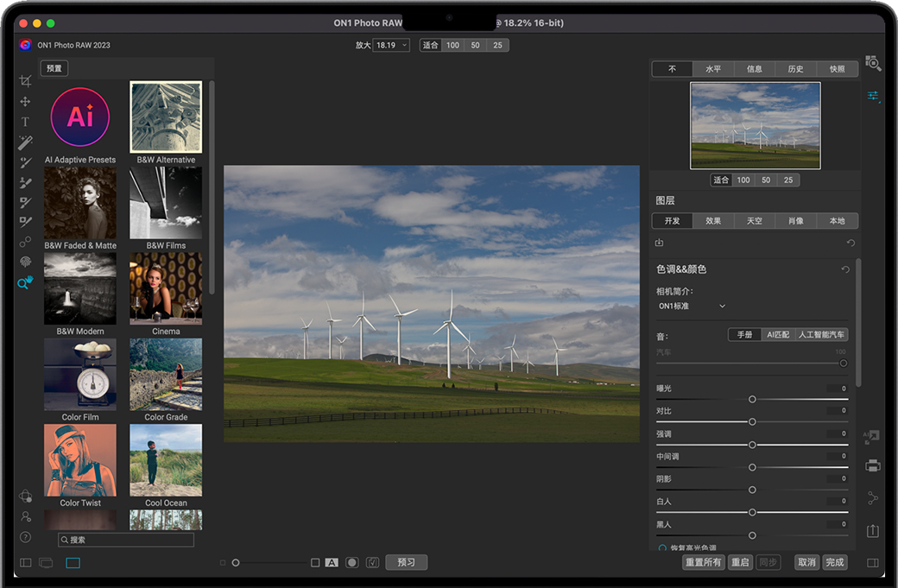Select the Text tool in left toolbar

(25, 122)
